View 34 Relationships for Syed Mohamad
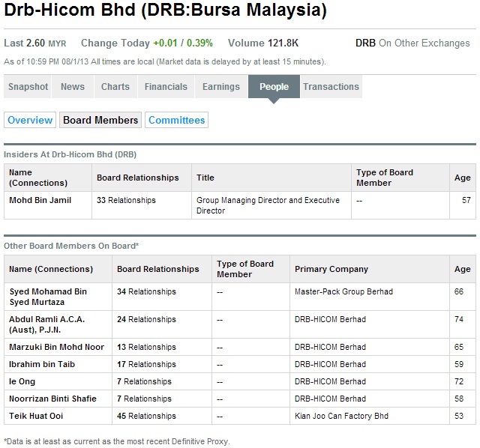The image size is (480, 448). [146, 291]
